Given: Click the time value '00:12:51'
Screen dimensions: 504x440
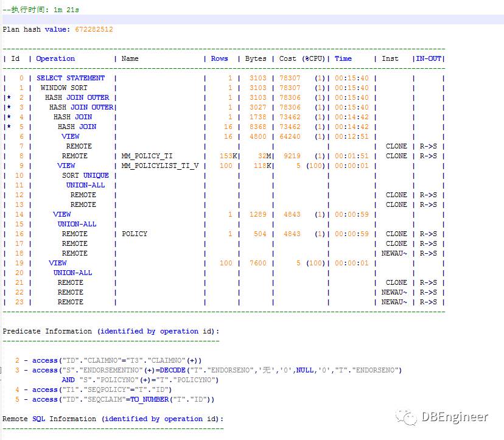Looking at the screenshot, I should 352,136.
